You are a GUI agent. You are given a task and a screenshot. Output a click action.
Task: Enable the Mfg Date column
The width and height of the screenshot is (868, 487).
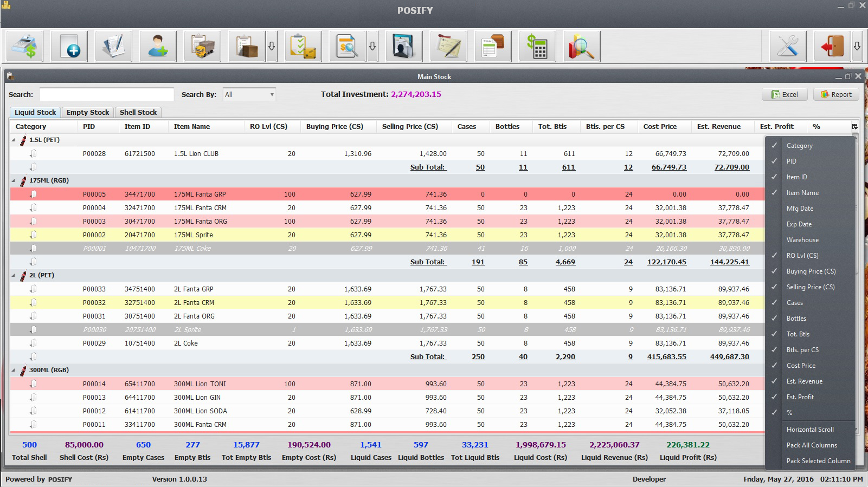tap(810, 209)
